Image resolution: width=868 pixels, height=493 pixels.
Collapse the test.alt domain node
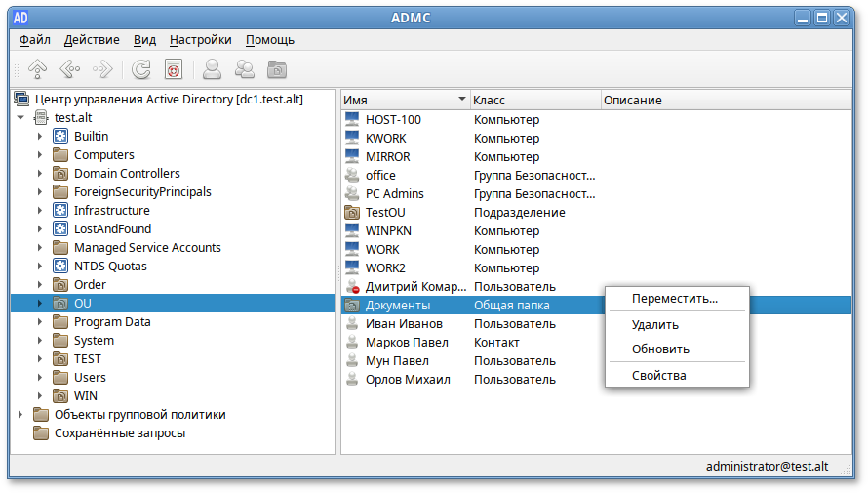click(x=20, y=118)
